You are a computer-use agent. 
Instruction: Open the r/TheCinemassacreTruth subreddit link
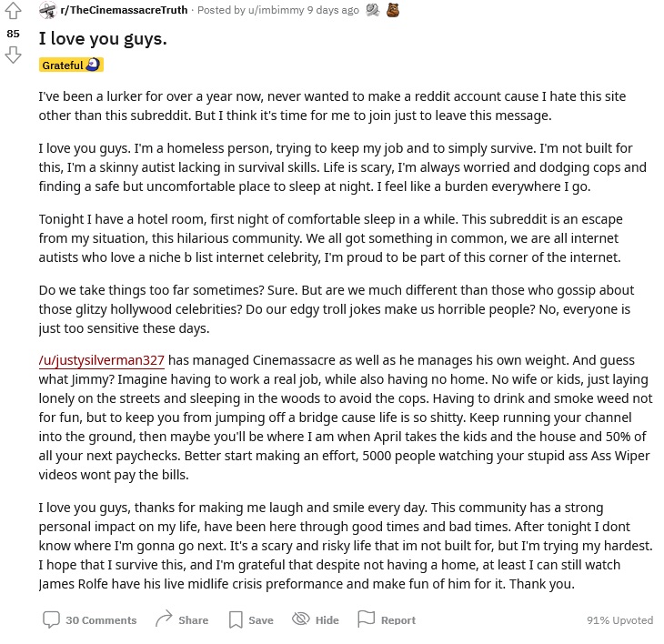(x=124, y=10)
